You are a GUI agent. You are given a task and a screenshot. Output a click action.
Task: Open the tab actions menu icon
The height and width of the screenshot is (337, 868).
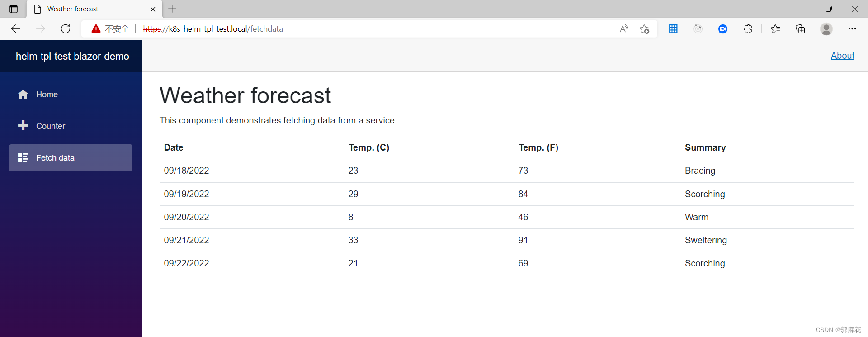click(x=14, y=9)
